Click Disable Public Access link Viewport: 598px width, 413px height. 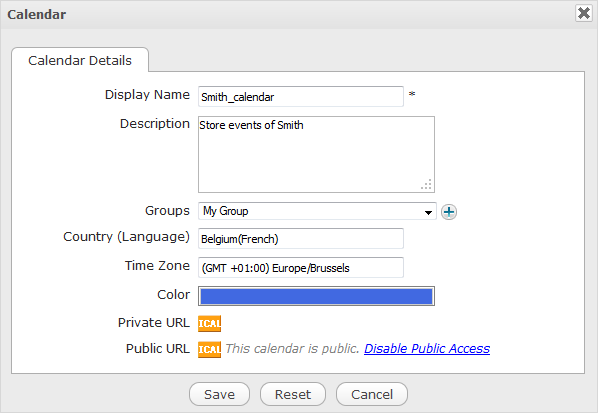pos(427,349)
